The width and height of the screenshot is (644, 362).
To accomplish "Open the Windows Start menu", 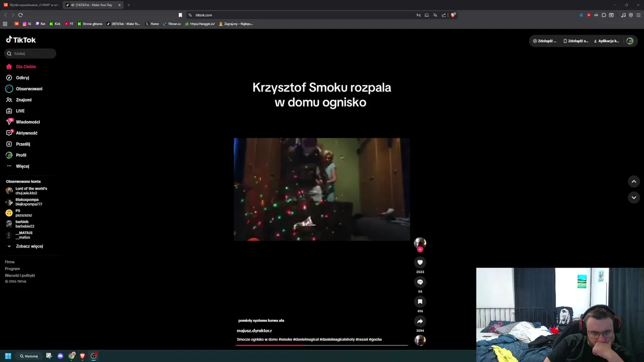I will click(x=8, y=356).
